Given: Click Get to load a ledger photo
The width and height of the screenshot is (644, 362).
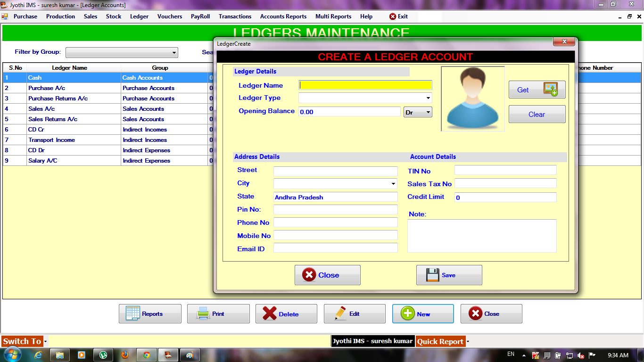Looking at the screenshot, I should tap(537, 89).
